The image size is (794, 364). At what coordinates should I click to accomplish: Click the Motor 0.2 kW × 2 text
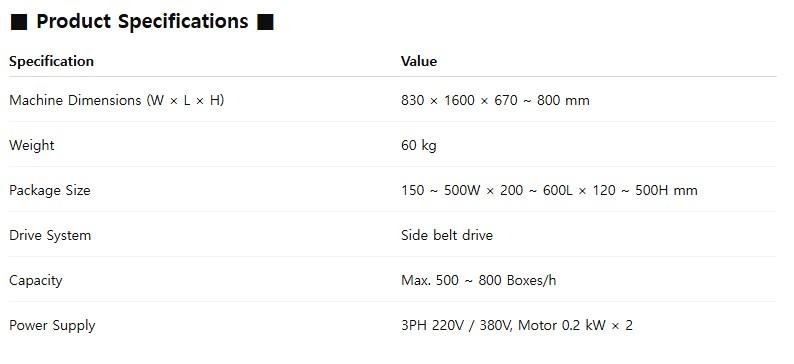pyautogui.click(x=575, y=325)
